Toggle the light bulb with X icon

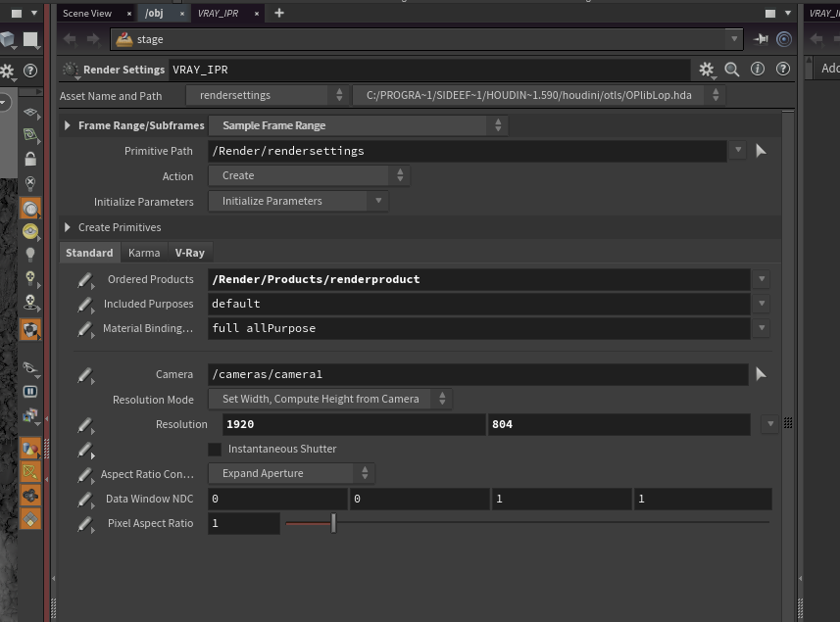30,183
